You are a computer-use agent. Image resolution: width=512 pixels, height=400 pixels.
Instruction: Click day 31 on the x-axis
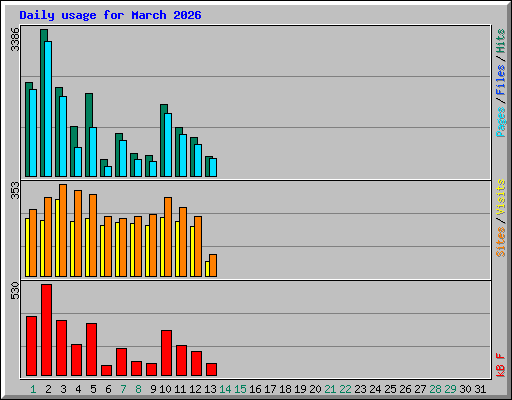click(480, 389)
